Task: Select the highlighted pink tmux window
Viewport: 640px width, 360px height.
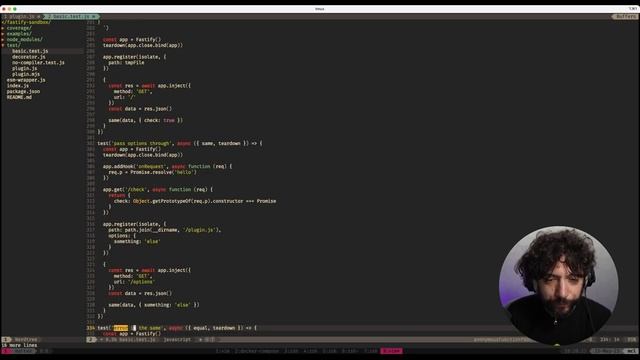Action: tap(391, 351)
